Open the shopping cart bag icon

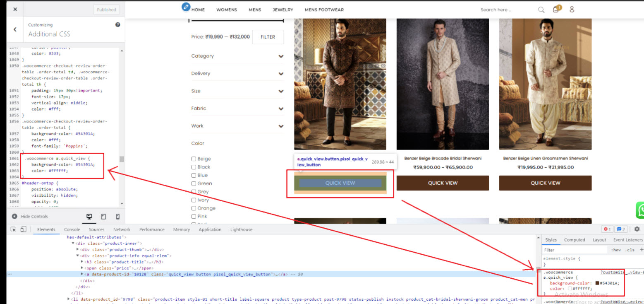556,9
